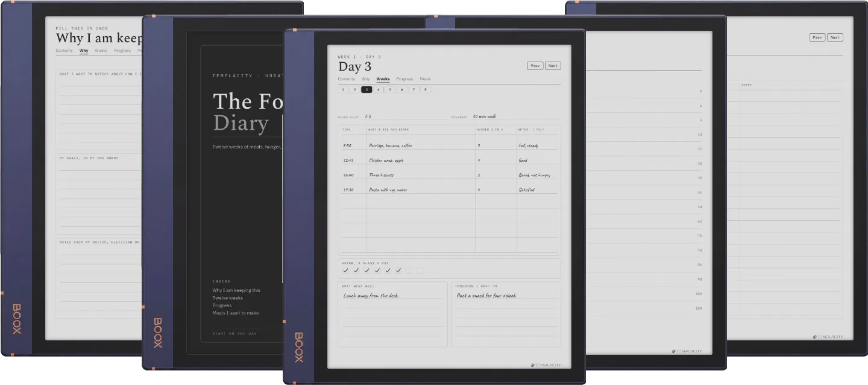Click the Templacity logo on the rightmost notes page
868x385 pixels.
[828, 337]
